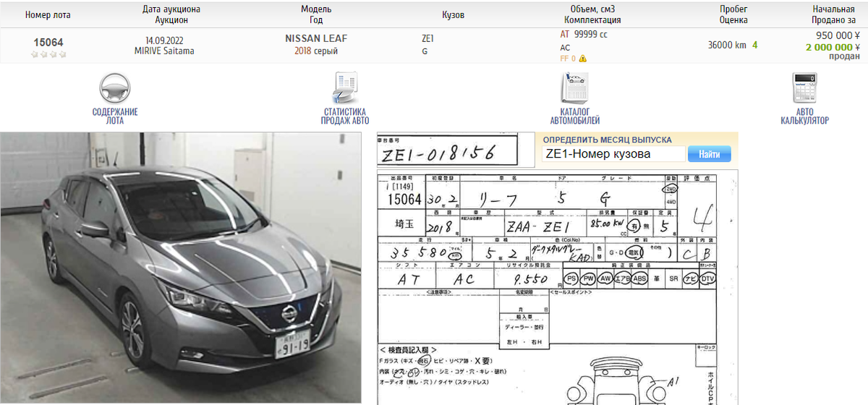Click the 'Начальная Продано за' column header
Screen dimensions: 868x405
coord(833,14)
